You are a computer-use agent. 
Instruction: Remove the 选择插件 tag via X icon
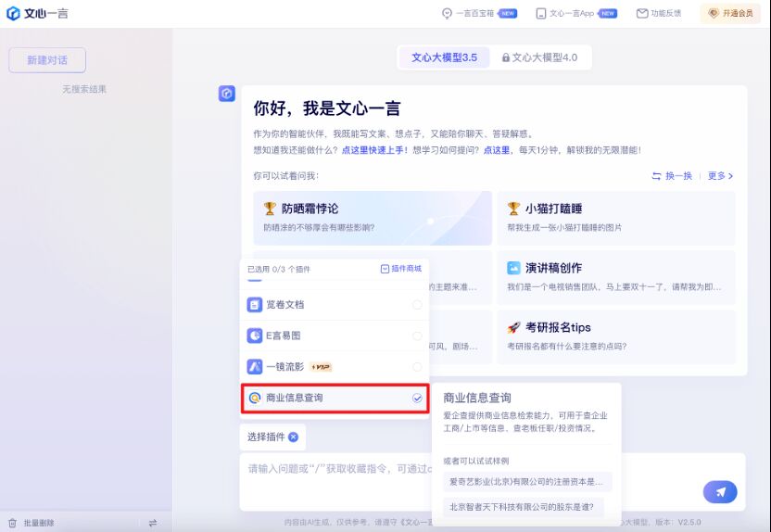(293, 437)
